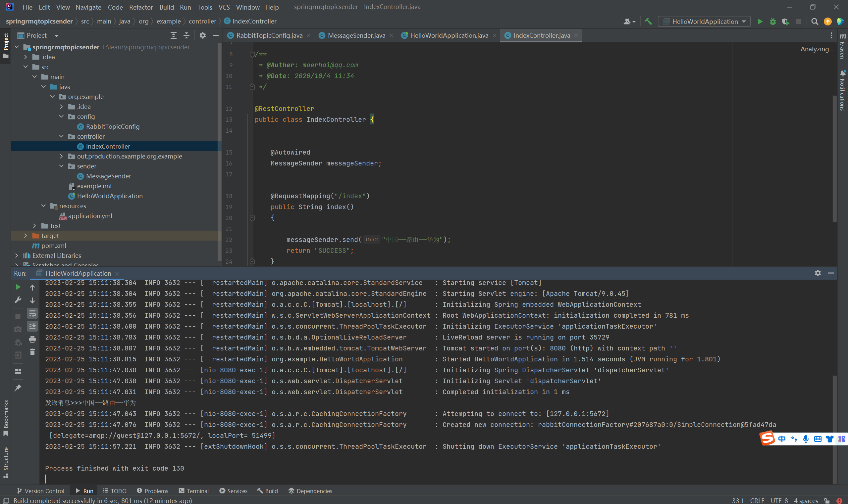This screenshot has height=504, width=848.
Task: Collapse all in Project tree
Action: (x=186, y=35)
